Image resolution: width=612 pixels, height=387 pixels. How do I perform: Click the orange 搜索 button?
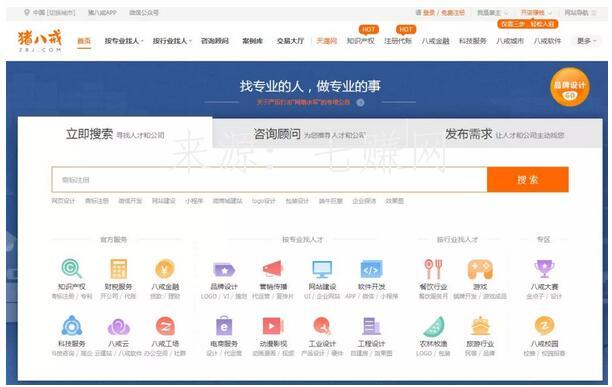coord(528,179)
